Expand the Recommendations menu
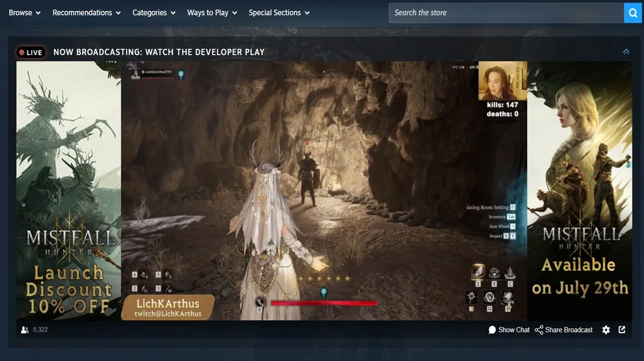This screenshot has width=644, height=361. [87, 12]
